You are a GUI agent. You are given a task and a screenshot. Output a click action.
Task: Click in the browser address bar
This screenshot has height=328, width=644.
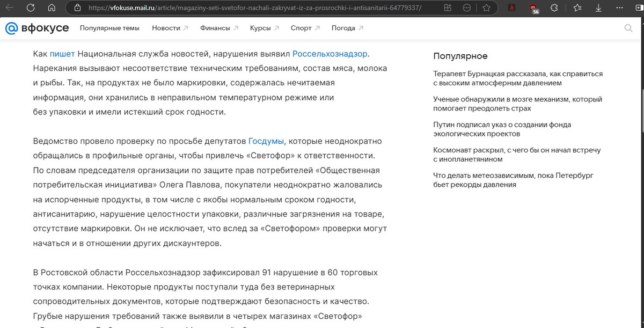click(241, 8)
